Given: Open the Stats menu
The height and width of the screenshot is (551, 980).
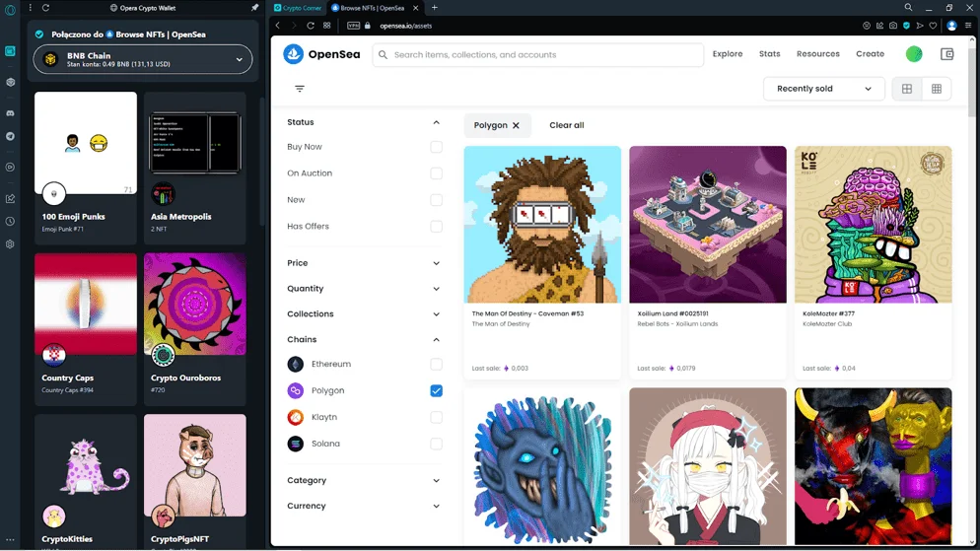Looking at the screenshot, I should click(769, 54).
